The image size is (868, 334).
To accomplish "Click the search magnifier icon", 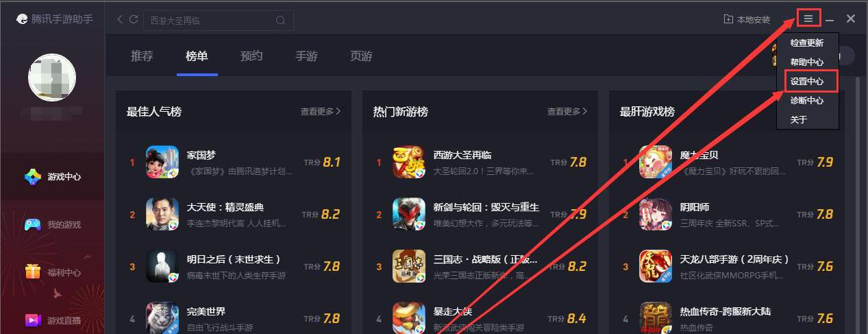I will [x=280, y=21].
